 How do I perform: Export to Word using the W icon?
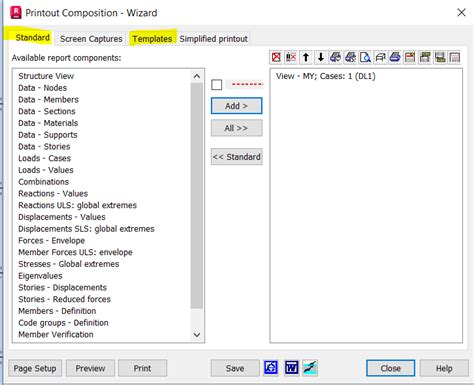292,368
